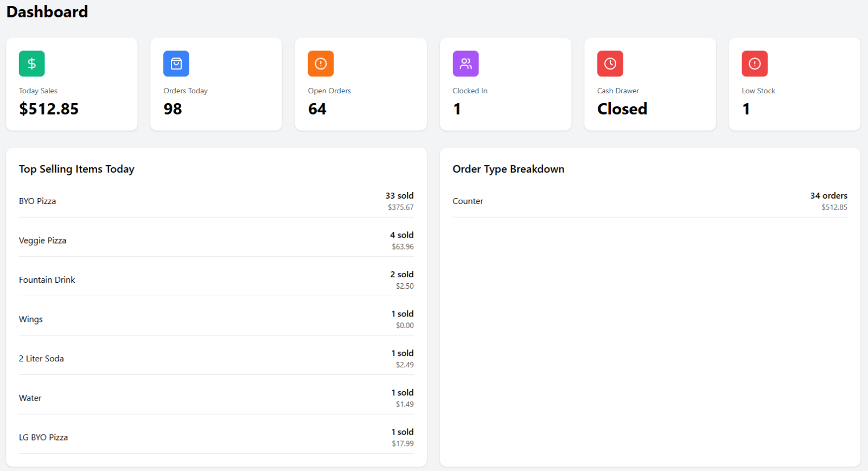Select the Veggie Pizza item row

(216, 240)
